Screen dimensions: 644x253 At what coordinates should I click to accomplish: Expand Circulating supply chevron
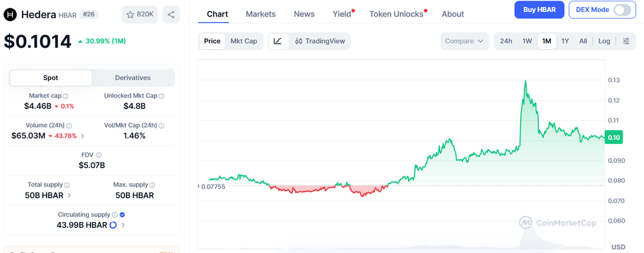tap(123, 225)
